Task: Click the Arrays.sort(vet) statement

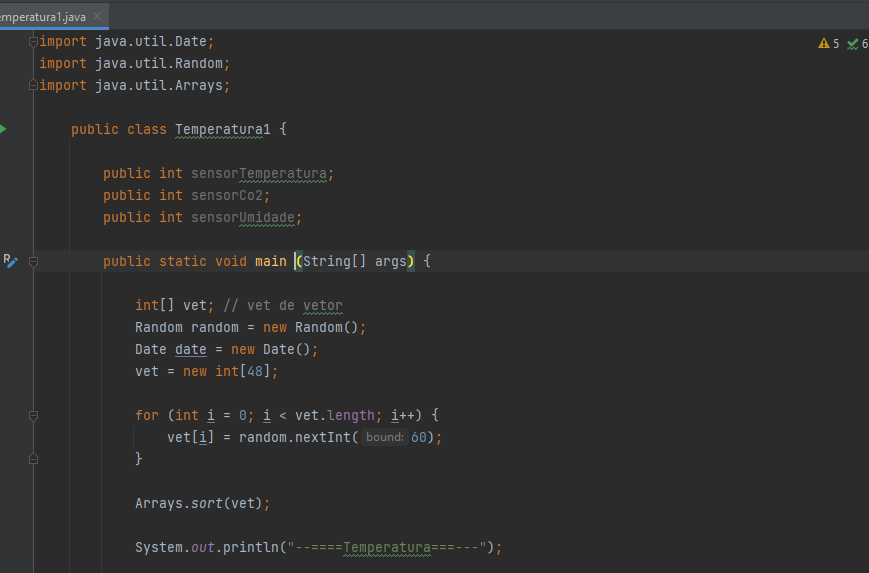Action: coord(202,503)
